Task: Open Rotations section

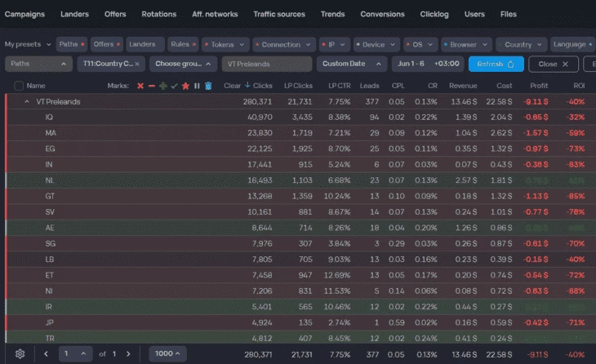Action: coord(159,14)
